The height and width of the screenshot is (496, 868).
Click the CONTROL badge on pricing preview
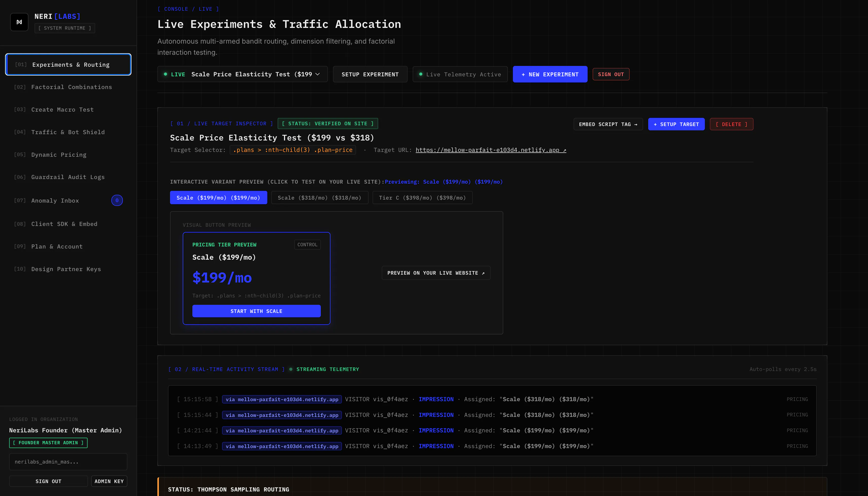click(x=307, y=245)
